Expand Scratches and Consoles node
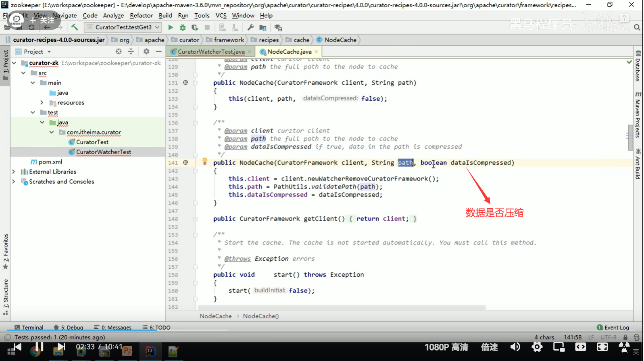This screenshot has height=361, width=644. tap(14, 182)
